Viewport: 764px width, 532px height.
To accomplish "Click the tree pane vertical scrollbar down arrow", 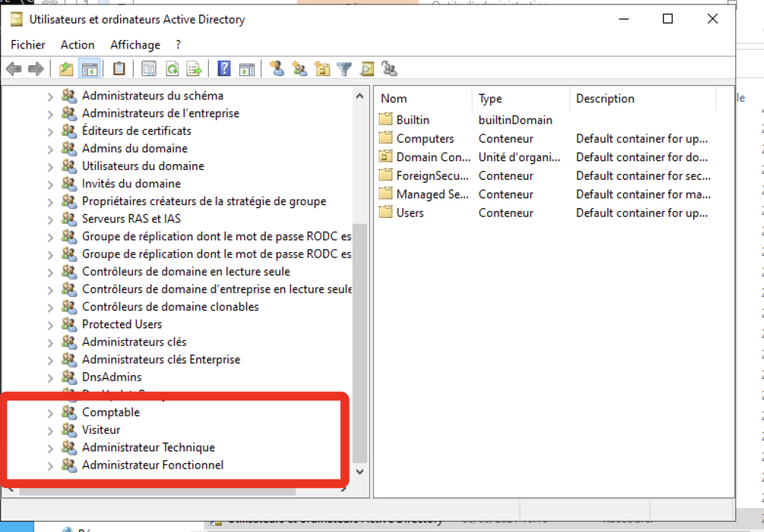I will point(360,472).
